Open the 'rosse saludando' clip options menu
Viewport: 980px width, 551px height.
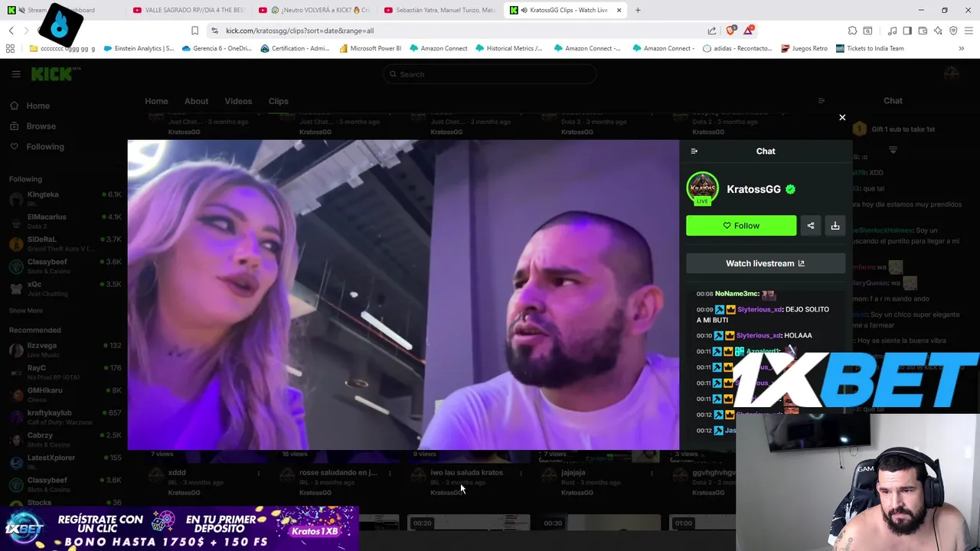pyautogui.click(x=390, y=474)
